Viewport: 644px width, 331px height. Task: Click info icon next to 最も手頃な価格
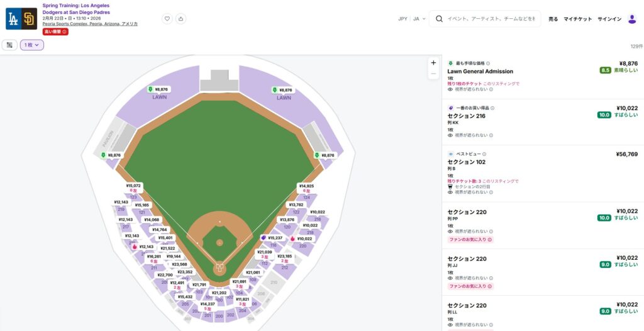pos(488,64)
